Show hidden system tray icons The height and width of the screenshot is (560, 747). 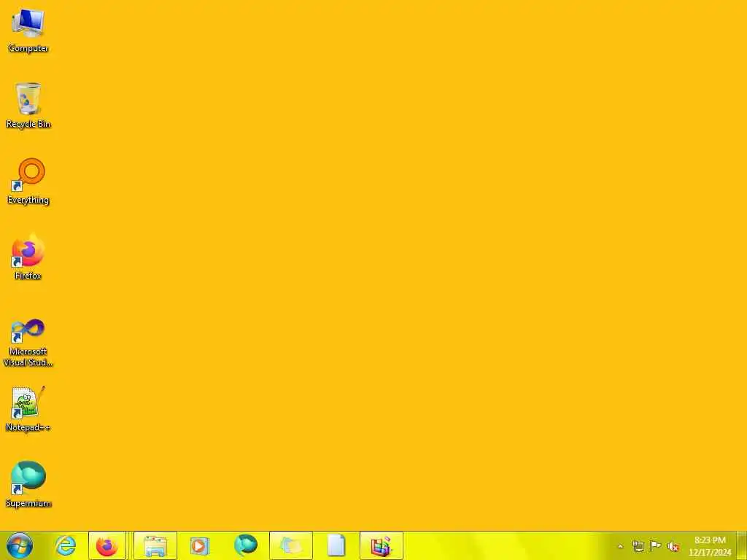pyautogui.click(x=620, y=546)
